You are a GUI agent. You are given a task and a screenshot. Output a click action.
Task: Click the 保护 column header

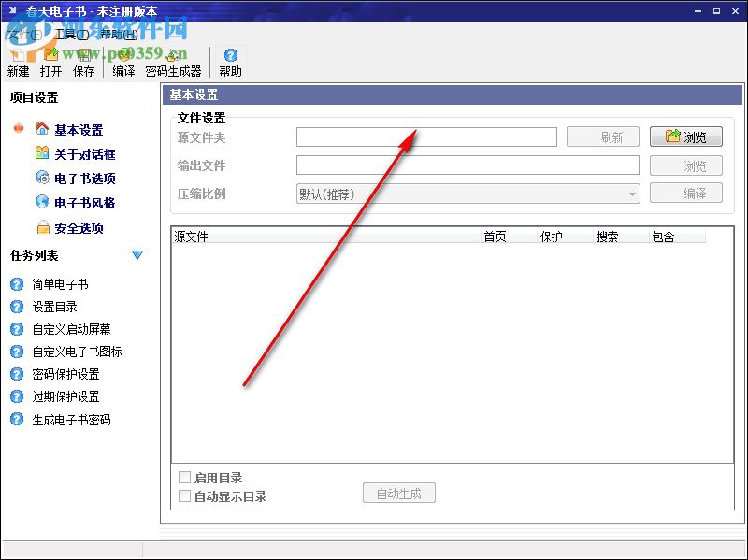click(x=566, y=237)
